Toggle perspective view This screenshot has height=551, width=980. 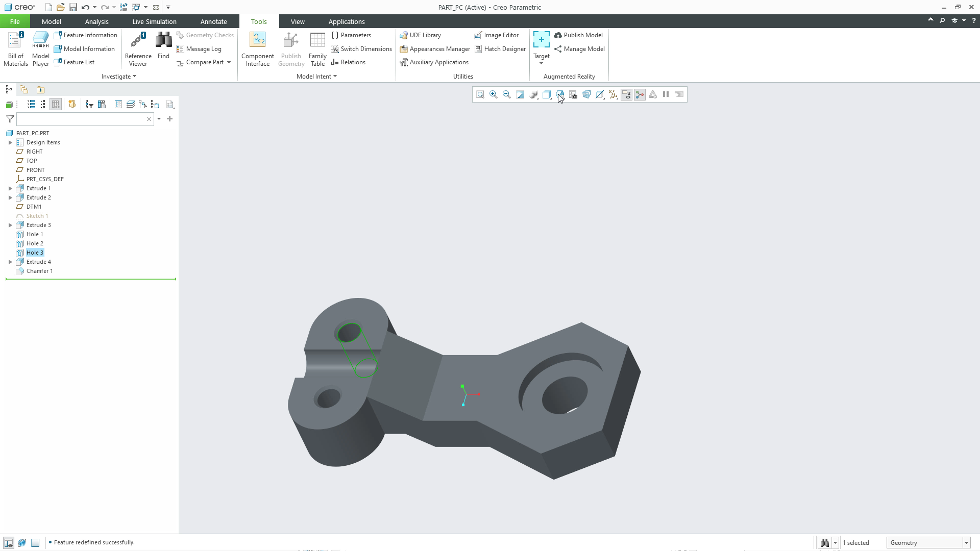[586, 94]
